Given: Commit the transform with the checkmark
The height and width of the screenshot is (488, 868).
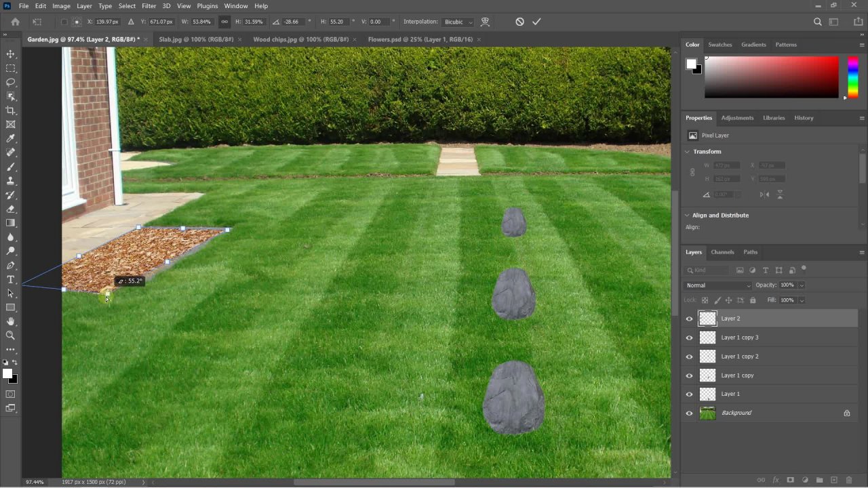Looking at the screenshot, I should pos(536,22).
